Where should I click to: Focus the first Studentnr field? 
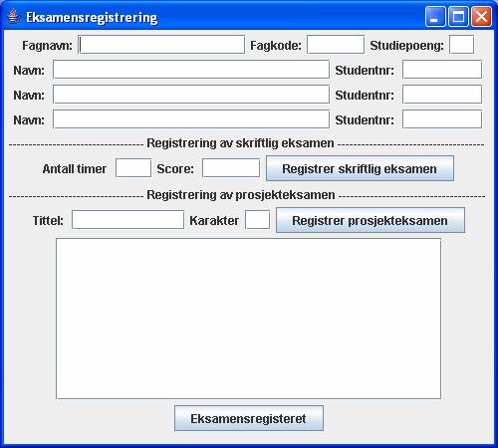click(442, 70)
